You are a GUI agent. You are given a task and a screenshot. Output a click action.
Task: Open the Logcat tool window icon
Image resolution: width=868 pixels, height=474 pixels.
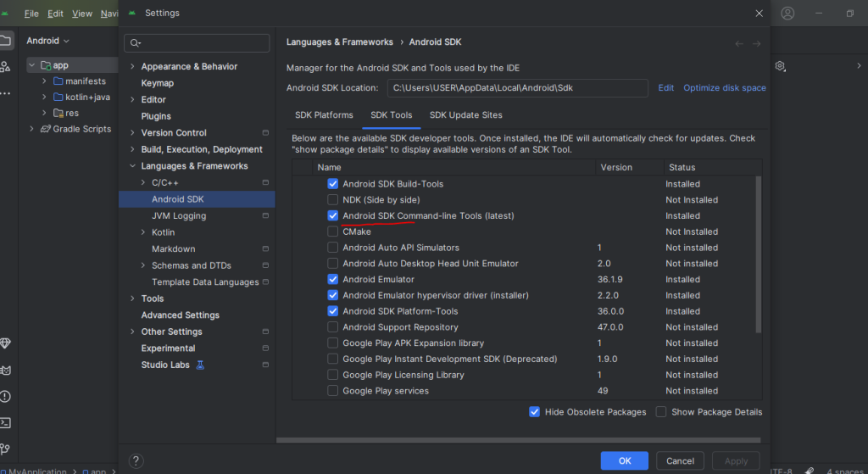pyautogui.click(x=5, y=371)
